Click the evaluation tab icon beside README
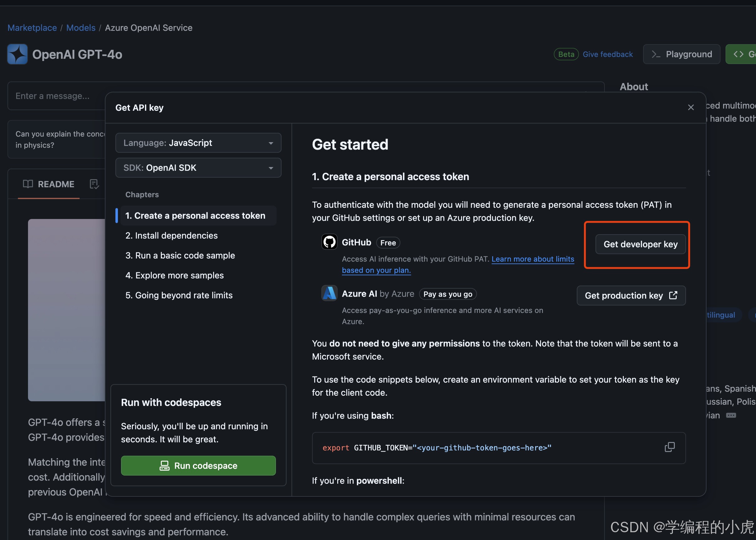 [95, 184]
